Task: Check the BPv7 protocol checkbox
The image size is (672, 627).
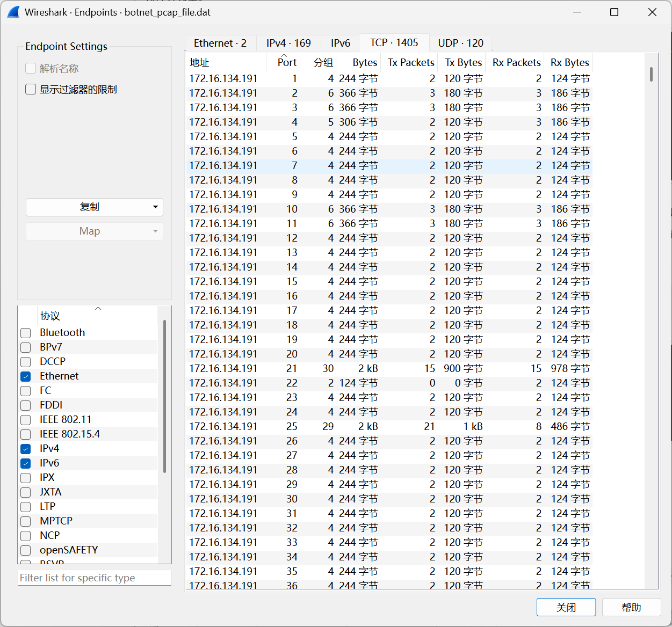Action: click(26, 347)
